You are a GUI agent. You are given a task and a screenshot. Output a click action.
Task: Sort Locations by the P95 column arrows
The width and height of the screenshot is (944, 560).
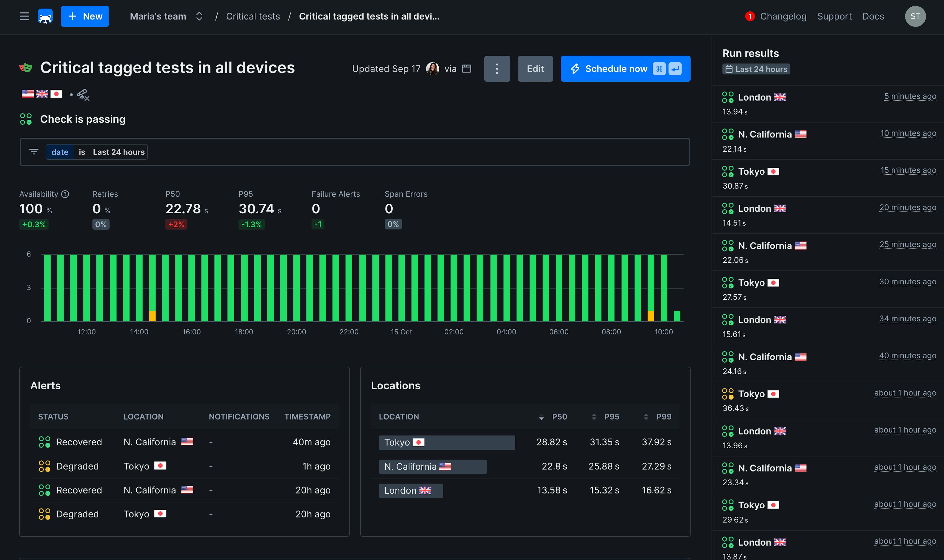[594, 417]
